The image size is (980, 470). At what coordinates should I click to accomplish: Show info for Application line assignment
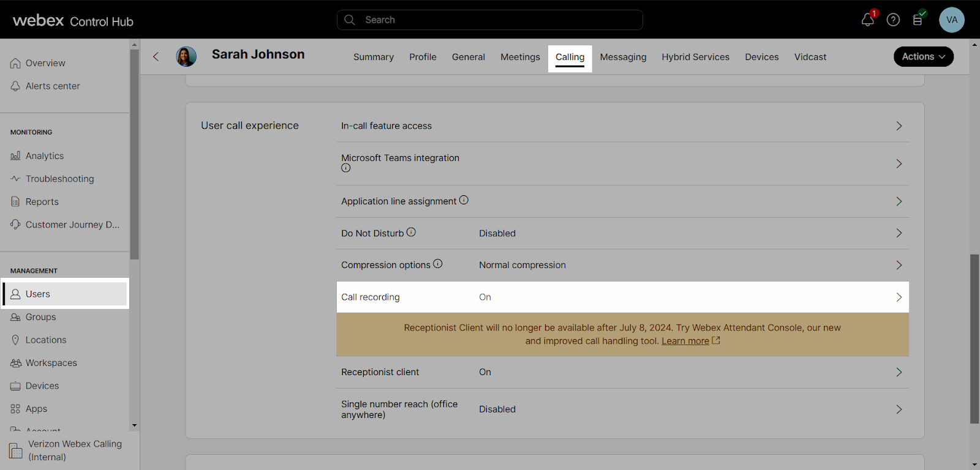click(x=464, y=200)
